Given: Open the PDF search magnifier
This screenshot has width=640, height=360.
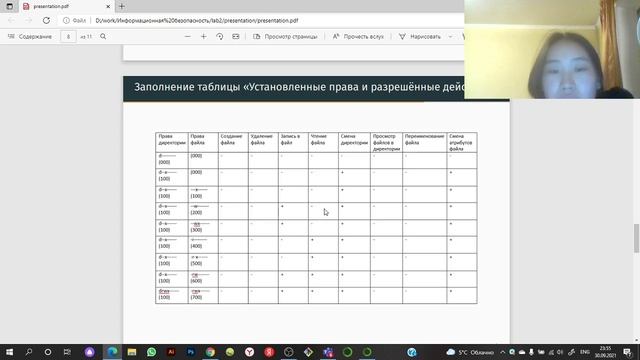Looking at the screenshot, I should point(103,37).
